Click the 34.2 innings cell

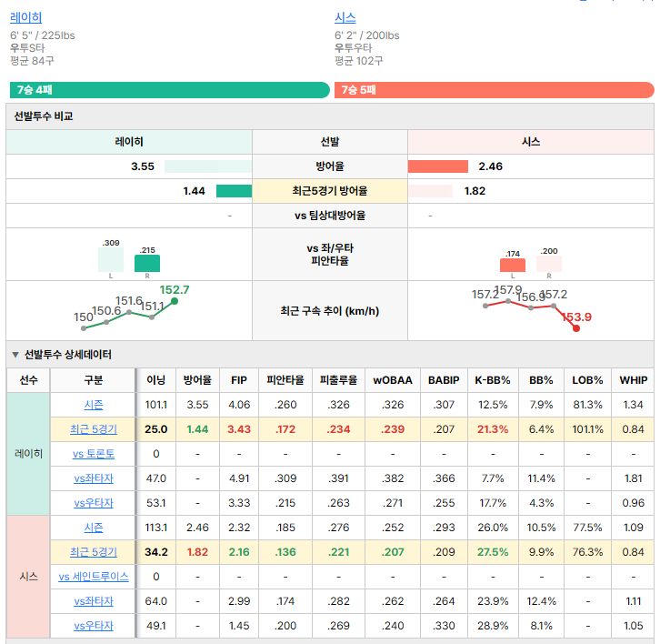pos(155,552)
